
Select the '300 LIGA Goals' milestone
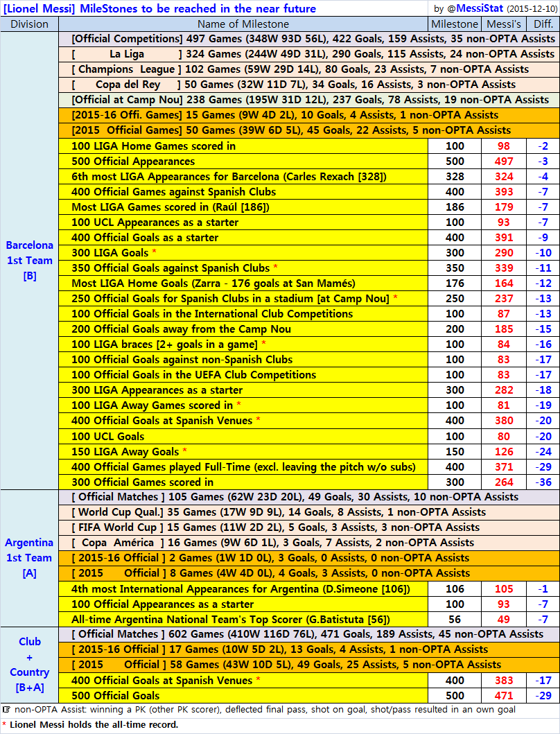tap(243, 253)
